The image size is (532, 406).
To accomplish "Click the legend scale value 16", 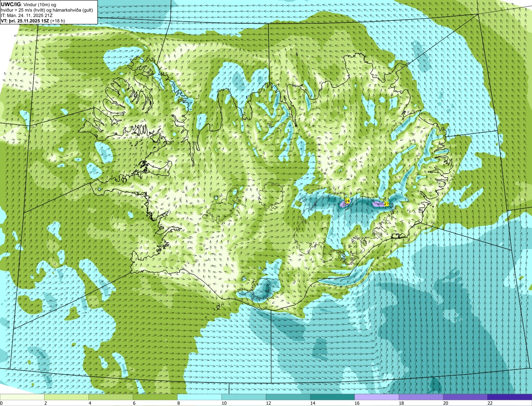I will (x=357, y=403).
